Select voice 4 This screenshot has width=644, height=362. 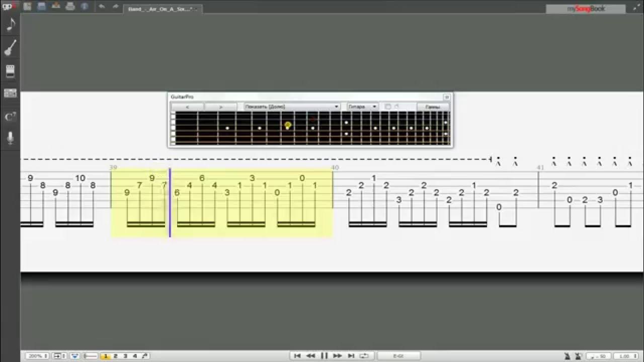[135, 356]
